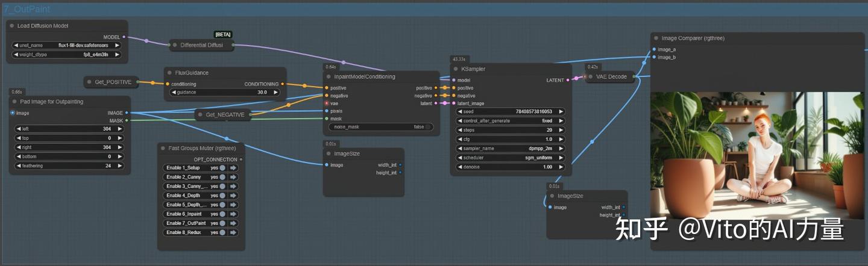Collapse the Fast Groups Muter node via dot

(164, 148)
